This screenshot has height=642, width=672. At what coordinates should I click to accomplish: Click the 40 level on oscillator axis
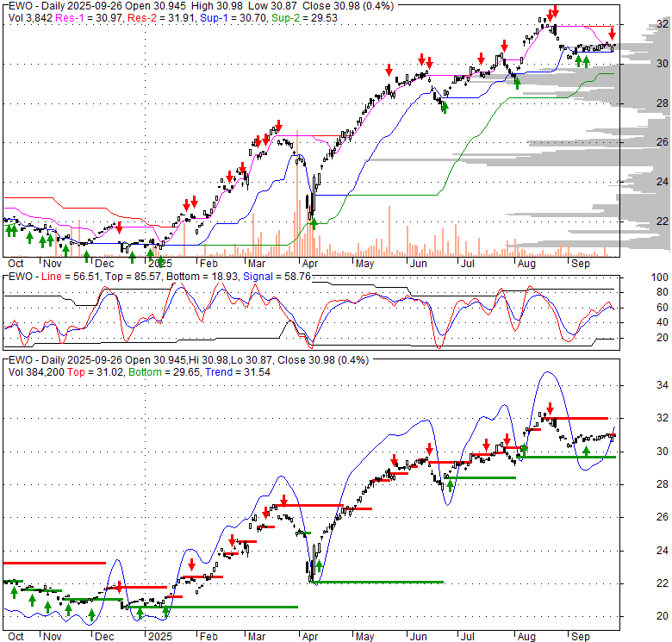point(663,322)
